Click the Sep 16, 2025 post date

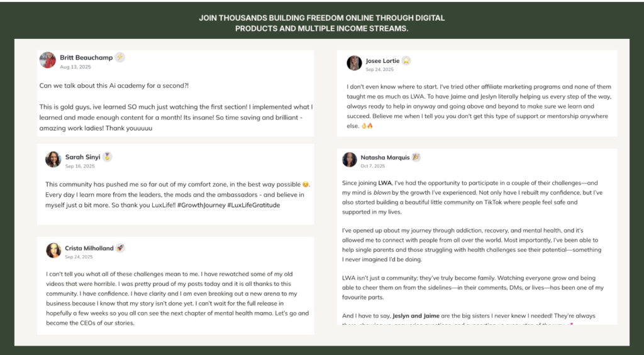tap(79, 166)
